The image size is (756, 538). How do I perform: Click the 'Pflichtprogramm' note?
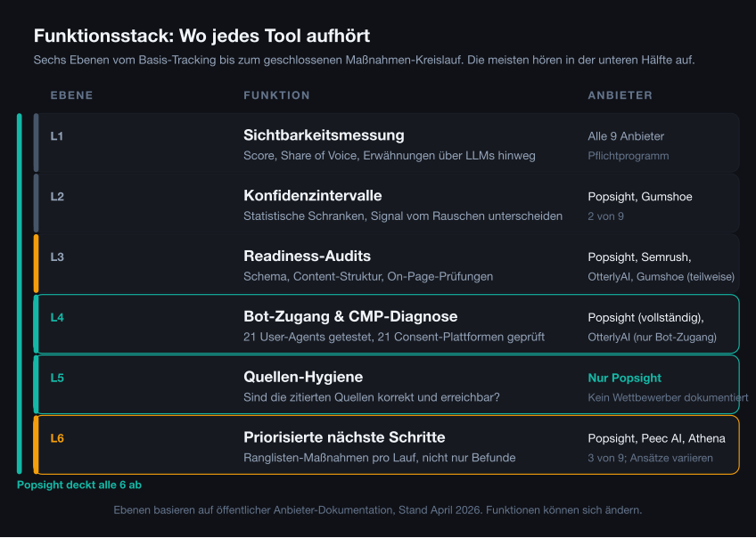[x=629, y=156]
